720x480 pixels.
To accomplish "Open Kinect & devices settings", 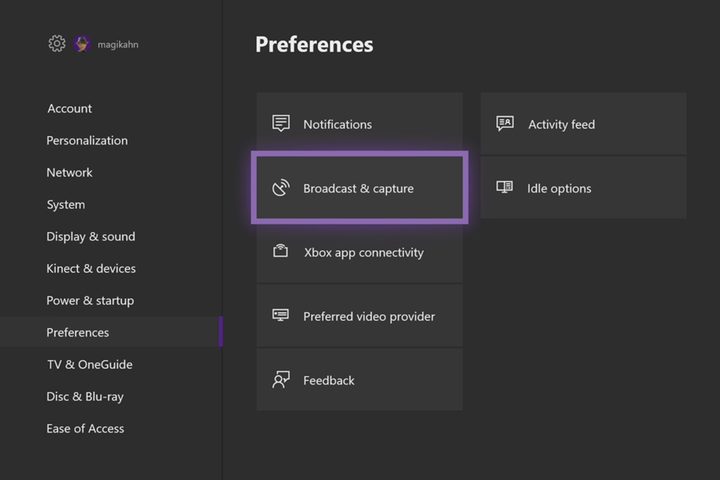I will click(x=91, y=269).
